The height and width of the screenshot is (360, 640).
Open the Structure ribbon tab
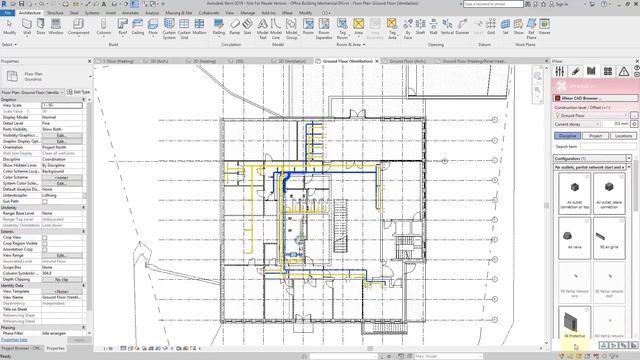coord(55,13)
